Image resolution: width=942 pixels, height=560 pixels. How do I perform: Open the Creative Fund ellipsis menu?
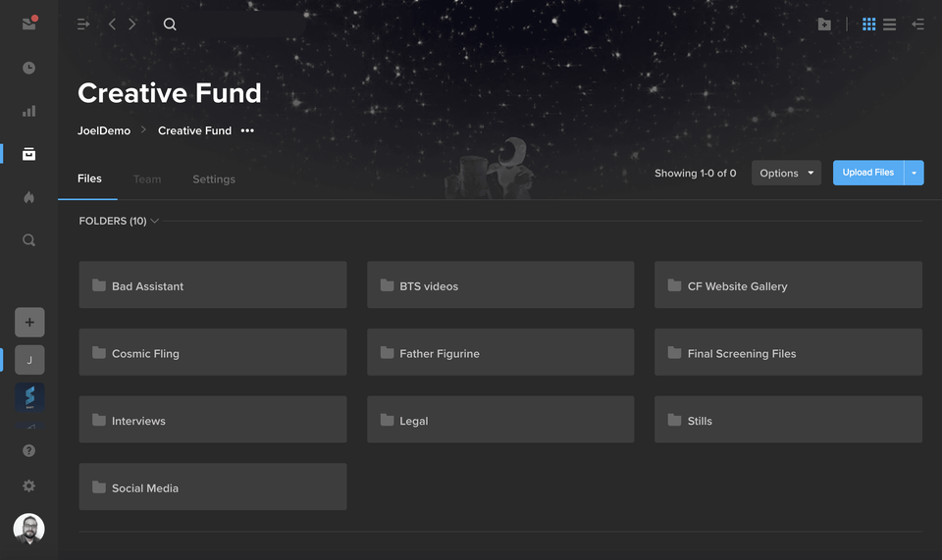(247, 130)
